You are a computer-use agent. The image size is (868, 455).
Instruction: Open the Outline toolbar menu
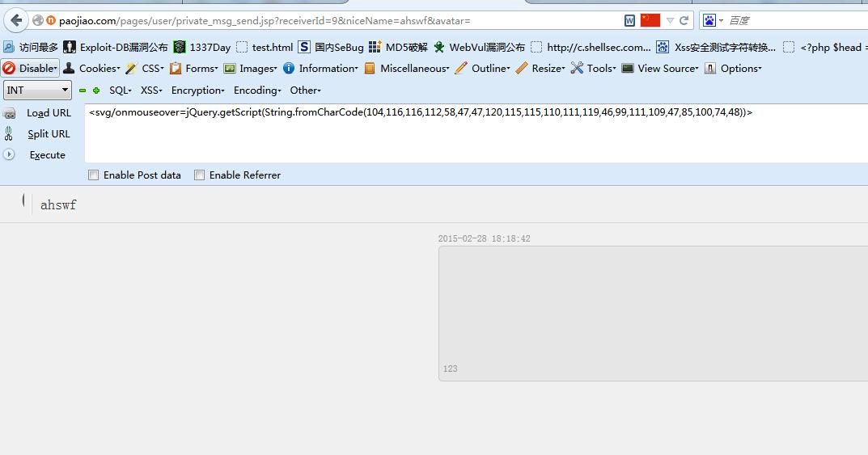483,68
